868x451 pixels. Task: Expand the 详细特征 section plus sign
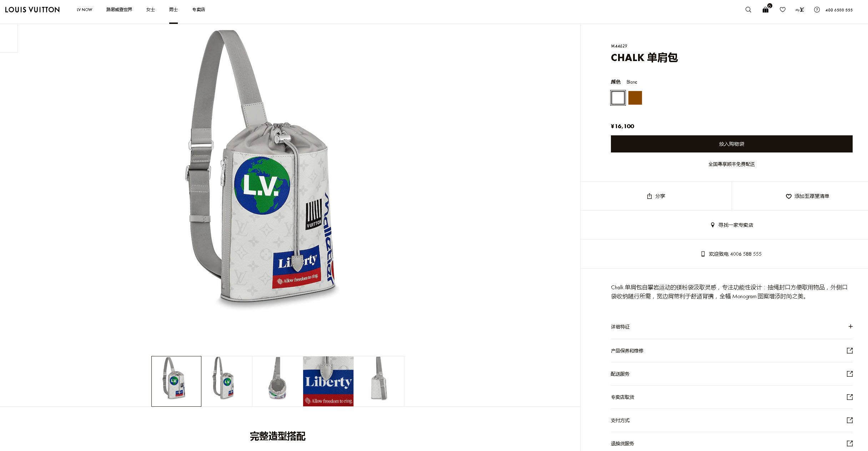click(850, 326)
